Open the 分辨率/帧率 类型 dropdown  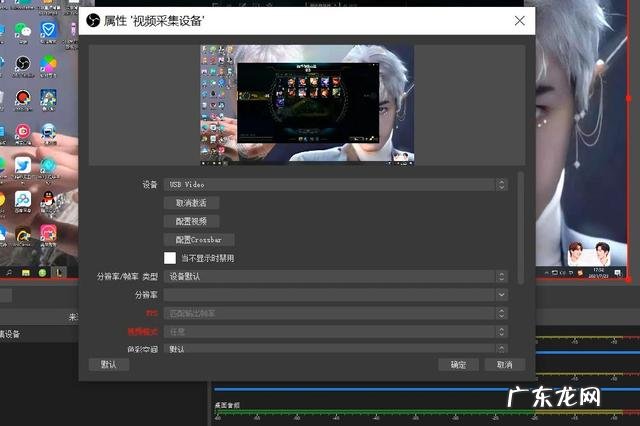pyautogui.click(x=336, y=276)
